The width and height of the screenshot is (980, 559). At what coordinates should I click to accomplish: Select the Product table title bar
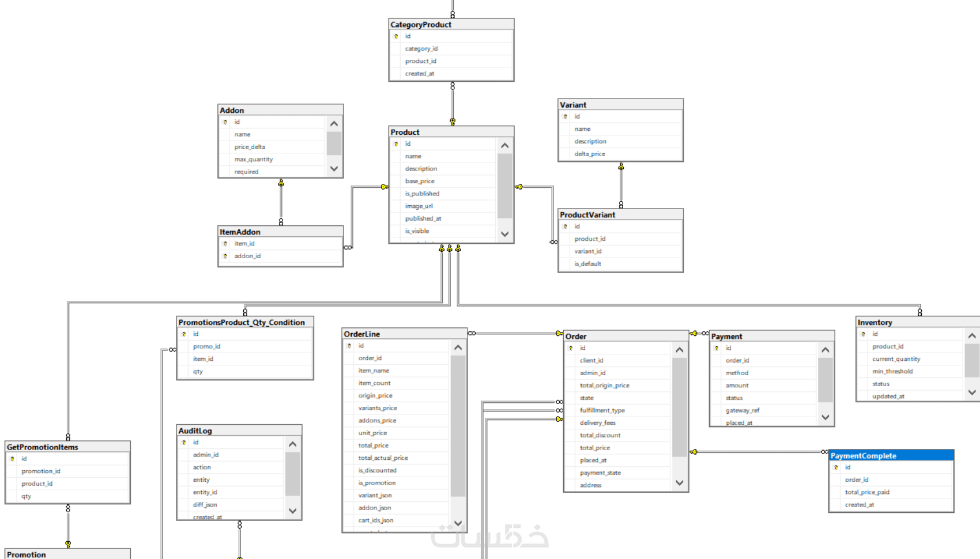(451, 133)
